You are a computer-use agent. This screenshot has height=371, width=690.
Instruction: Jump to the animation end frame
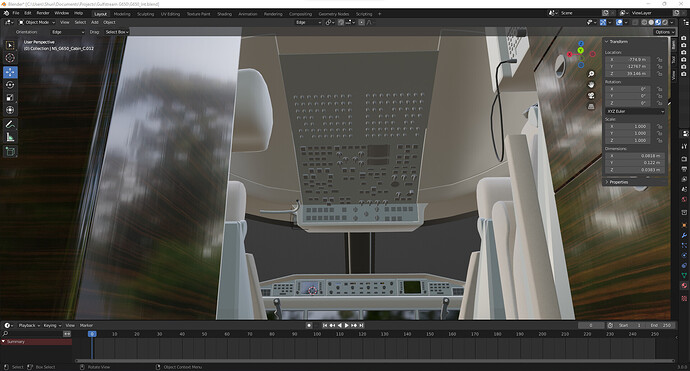pos(361,325)
